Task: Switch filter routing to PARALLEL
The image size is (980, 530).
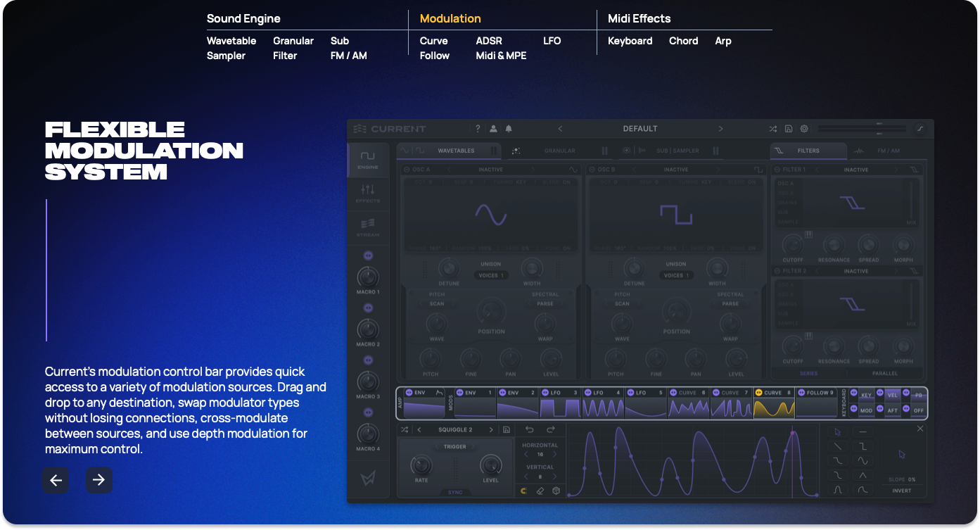Action: tap(885, 373)
